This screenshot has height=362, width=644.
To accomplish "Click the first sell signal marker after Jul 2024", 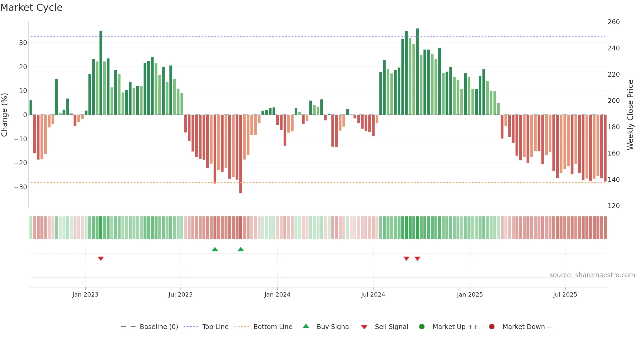I will (x=406, y=258).
